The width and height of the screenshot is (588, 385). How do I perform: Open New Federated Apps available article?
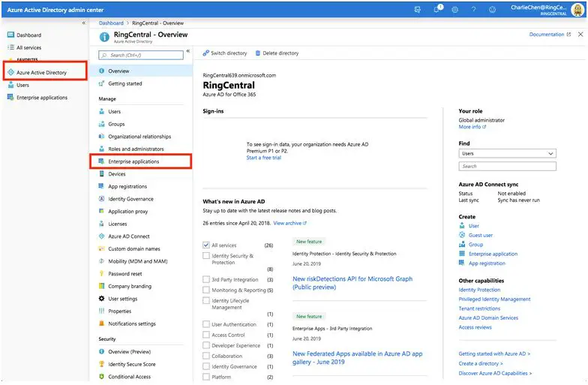tap(357, 358)
